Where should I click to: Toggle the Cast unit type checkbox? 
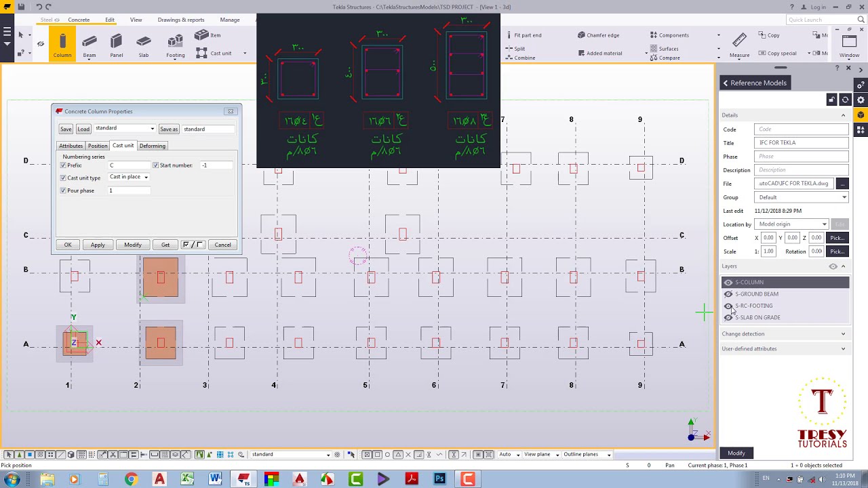63,178
